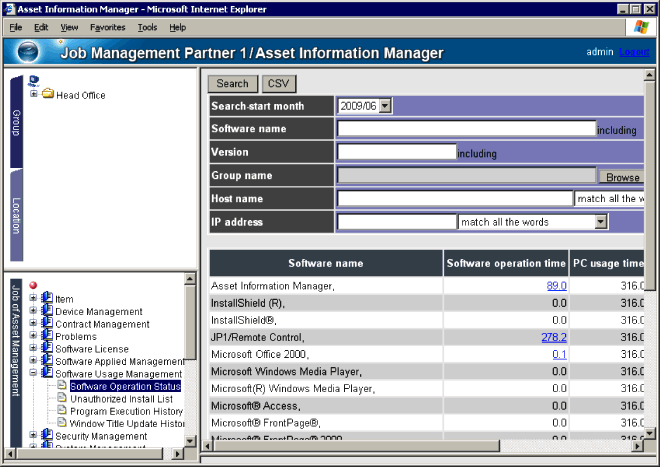660x467 pixels.
Task: Click the Head Office folder icon
Action: [47, 95]
